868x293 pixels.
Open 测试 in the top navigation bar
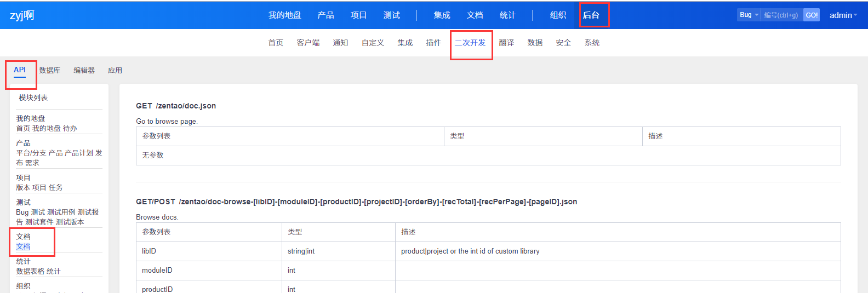(391, 15)
